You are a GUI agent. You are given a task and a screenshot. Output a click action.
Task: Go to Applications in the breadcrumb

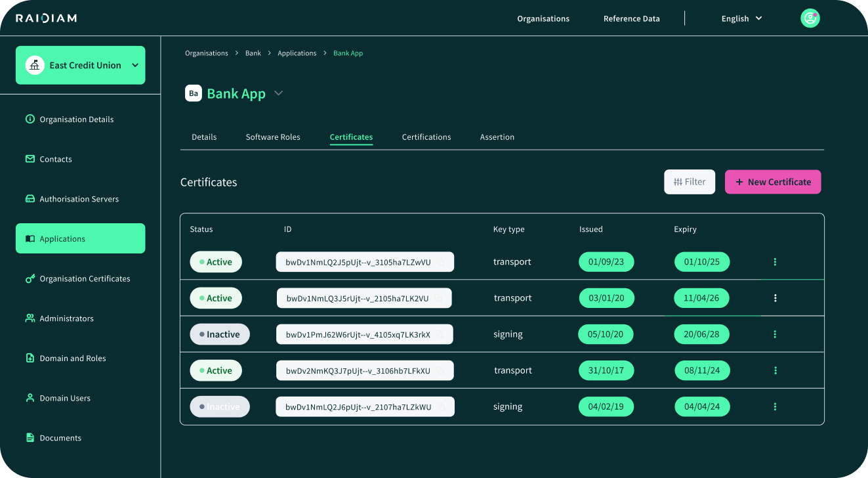pos(297,53)
